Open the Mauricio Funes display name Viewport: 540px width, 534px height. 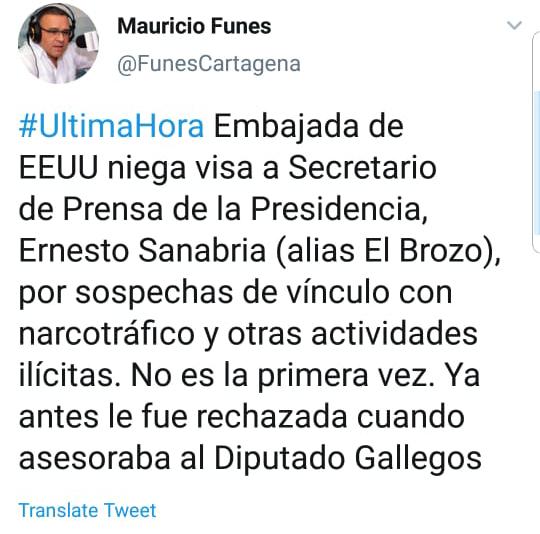click(194, 26)
